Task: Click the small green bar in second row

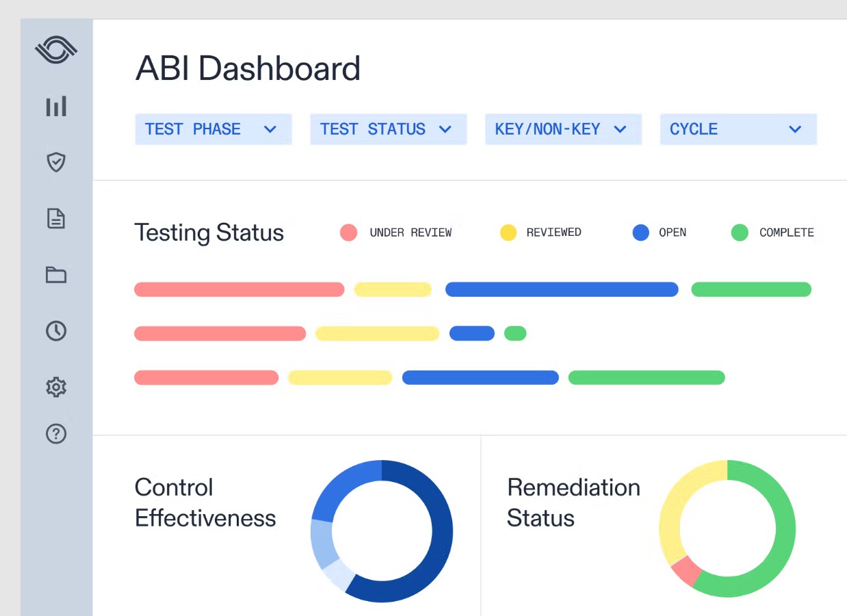Action: pyautogui.click(x=515, y=334)
